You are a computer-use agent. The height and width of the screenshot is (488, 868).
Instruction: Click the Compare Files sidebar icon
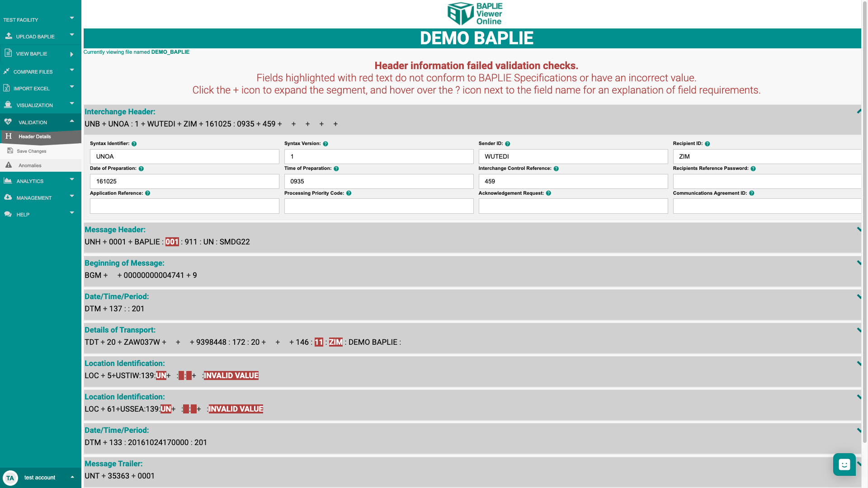click(x=6, y=71)
